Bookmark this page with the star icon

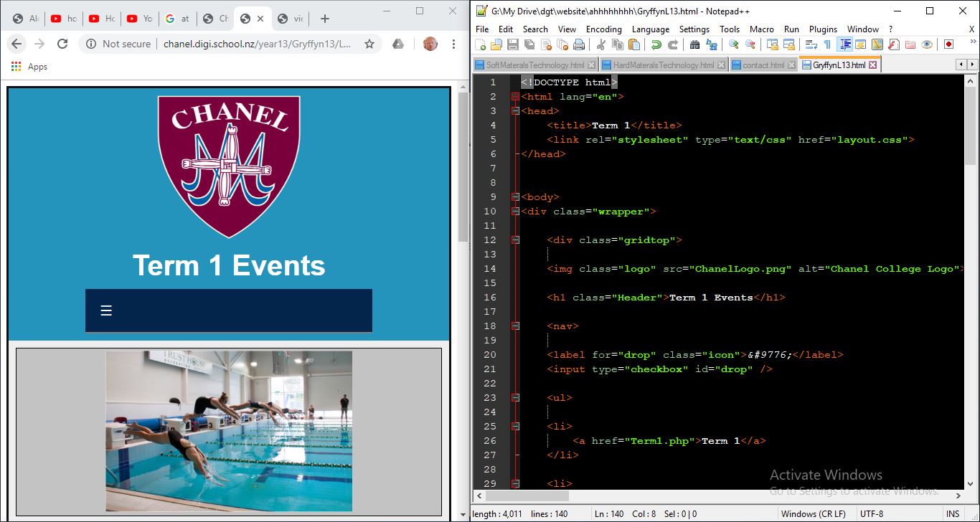tap(369, 44)
